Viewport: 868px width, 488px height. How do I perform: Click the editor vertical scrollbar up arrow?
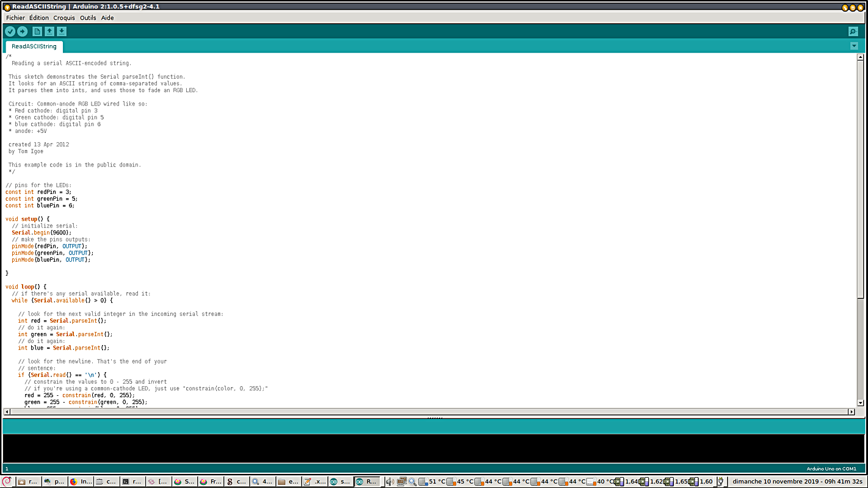tap(861, 57)
